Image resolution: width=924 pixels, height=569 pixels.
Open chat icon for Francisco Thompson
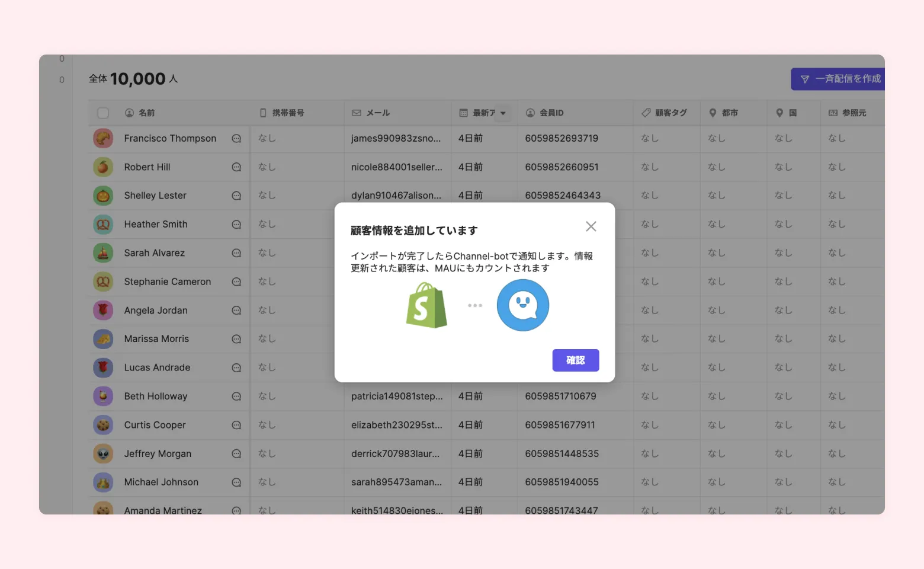(236, 139)
